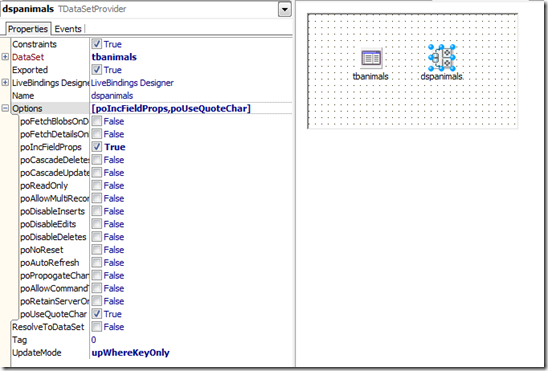Toggle the Exported checkbox
The height and width of the screenshot is (371, 548).
tap(97, 70)
